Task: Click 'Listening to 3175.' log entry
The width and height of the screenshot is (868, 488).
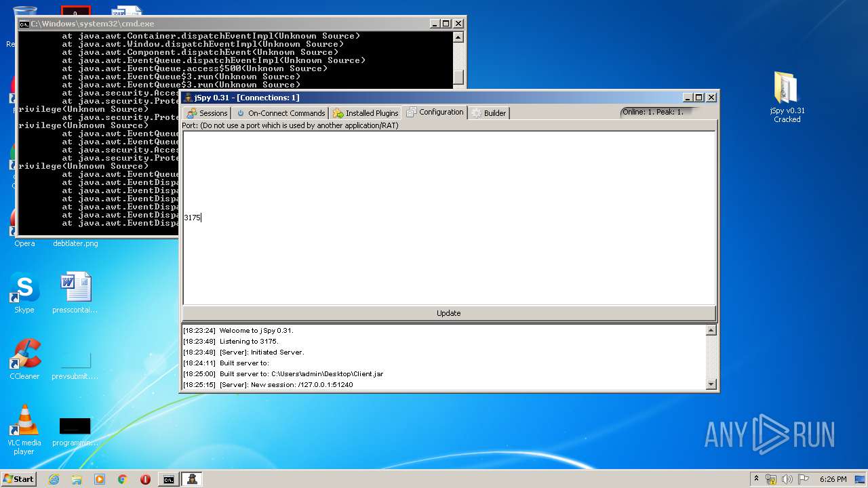Action: pos(249,341)
